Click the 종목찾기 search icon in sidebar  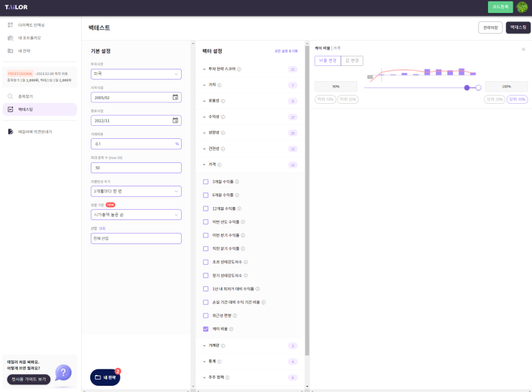(10, 96)
